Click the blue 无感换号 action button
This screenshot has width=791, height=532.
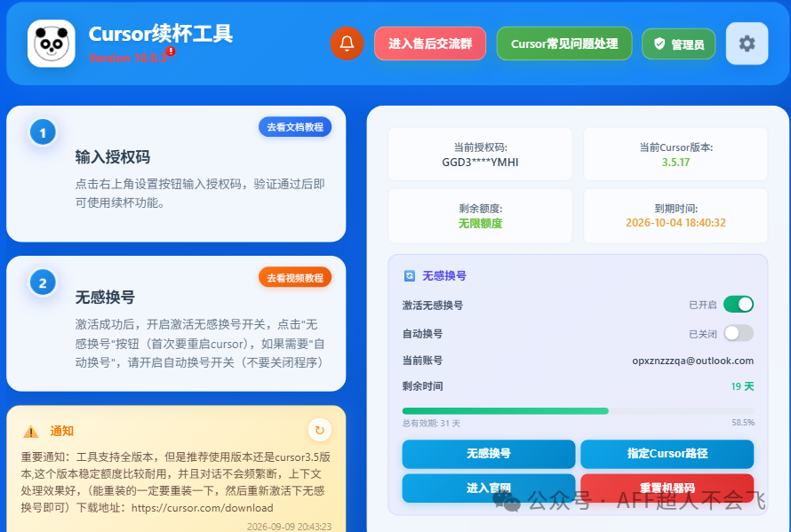[488, 453]
